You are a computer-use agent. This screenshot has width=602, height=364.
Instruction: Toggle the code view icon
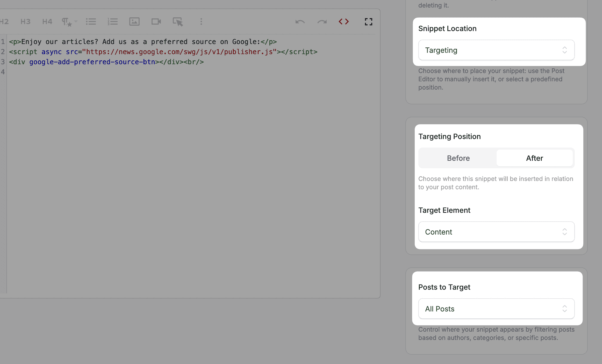[344, 21]
